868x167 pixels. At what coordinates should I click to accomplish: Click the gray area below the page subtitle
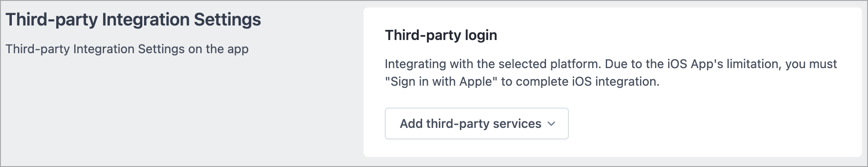pos(176,110)
